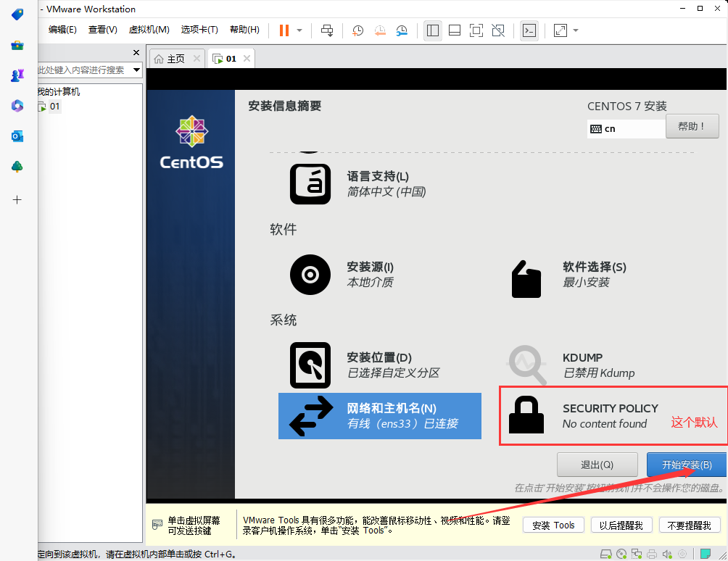The image size is (728, 561).
Task: Click sound card status icon
Action: pyautogui.click(x=667, y=554)
